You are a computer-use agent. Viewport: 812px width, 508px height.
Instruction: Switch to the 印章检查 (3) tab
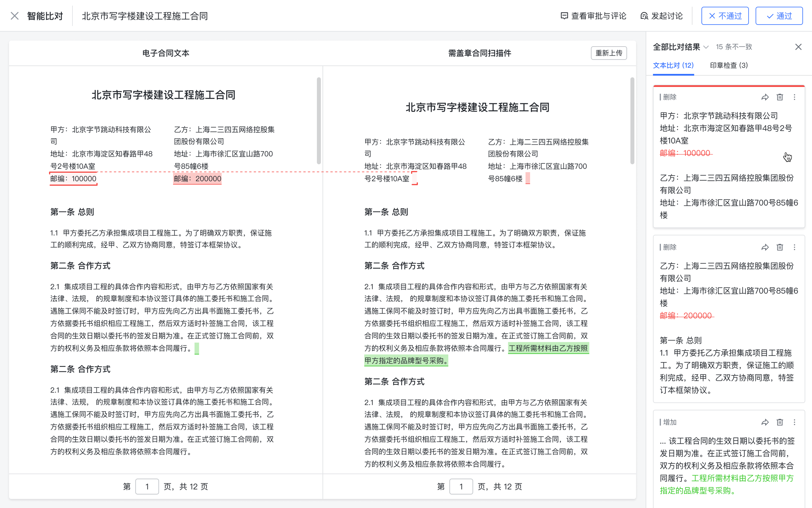729,65
